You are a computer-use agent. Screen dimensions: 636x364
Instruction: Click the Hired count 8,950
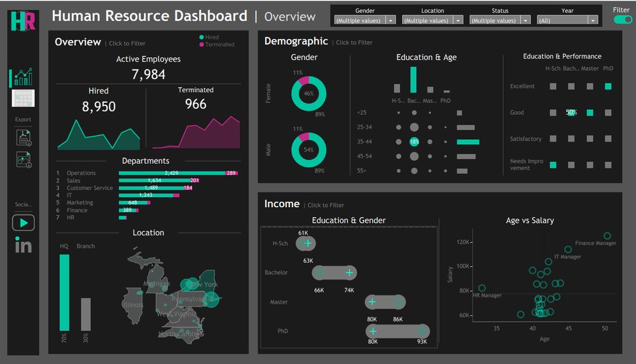point(99,107)
